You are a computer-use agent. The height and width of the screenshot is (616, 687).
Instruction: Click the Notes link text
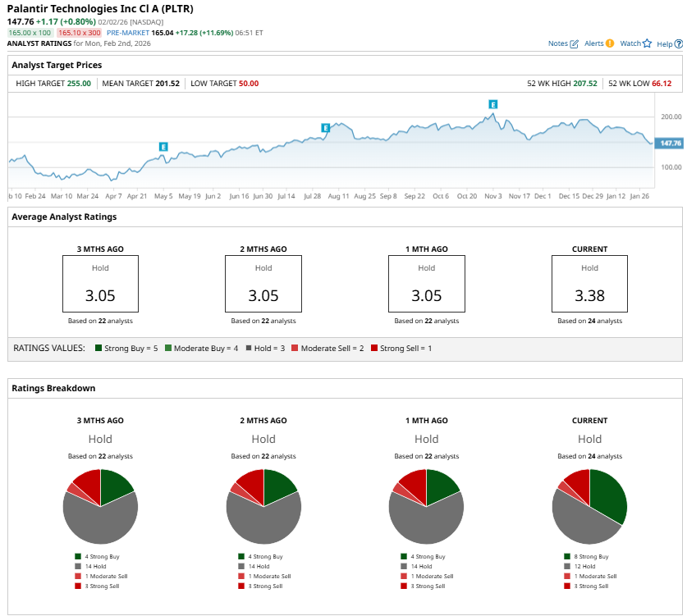click(x=557, y=43)
